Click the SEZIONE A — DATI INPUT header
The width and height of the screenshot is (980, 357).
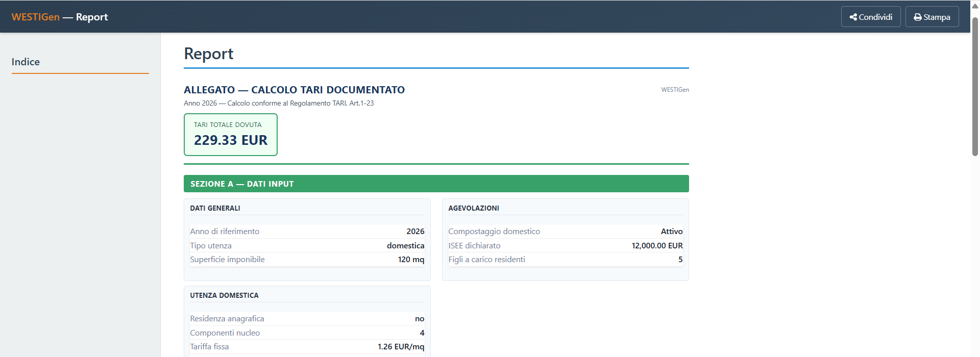436,184
